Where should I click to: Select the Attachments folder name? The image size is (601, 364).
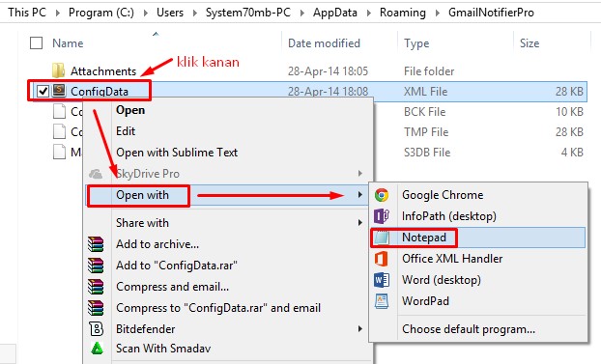tap(103, 71)
